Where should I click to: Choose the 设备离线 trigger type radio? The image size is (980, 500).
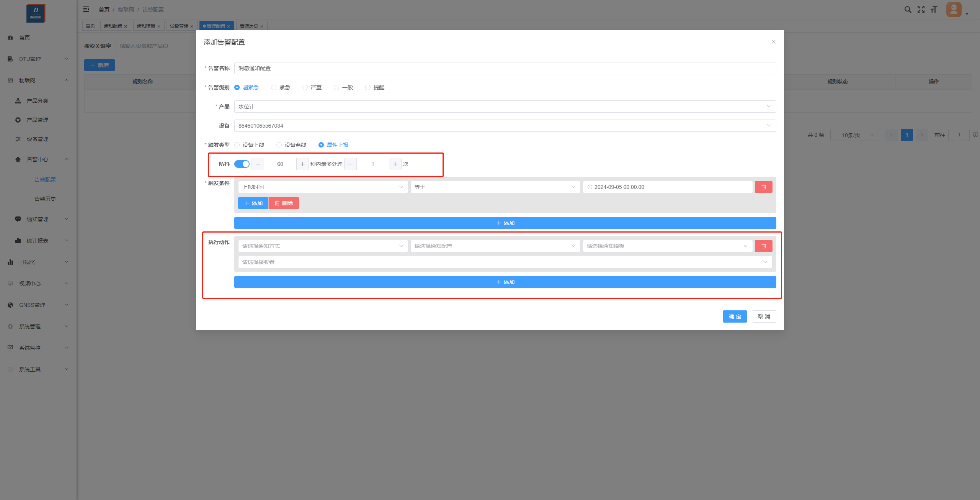pos(279,145)
